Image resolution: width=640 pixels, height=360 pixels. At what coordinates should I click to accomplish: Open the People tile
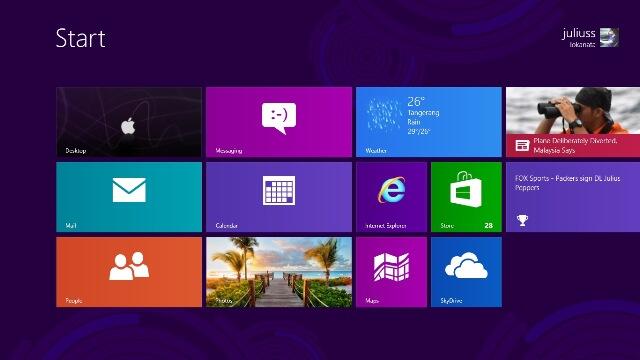click(129, 272)
